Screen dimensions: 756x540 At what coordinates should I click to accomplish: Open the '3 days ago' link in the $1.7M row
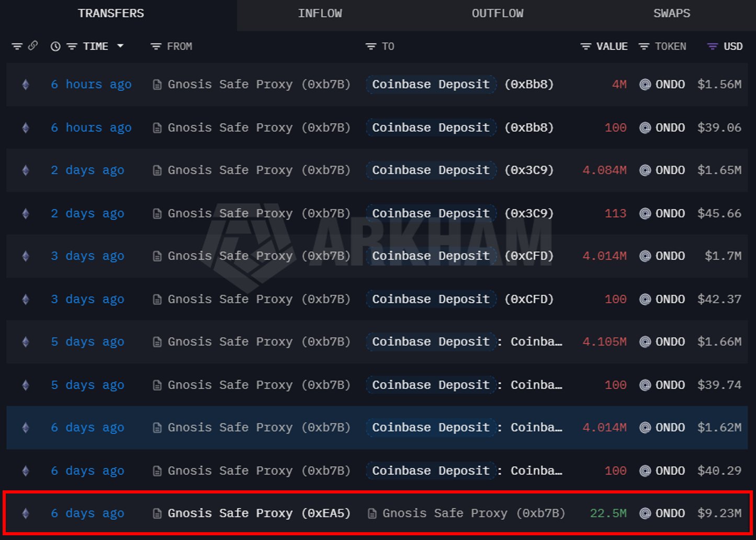87,256
